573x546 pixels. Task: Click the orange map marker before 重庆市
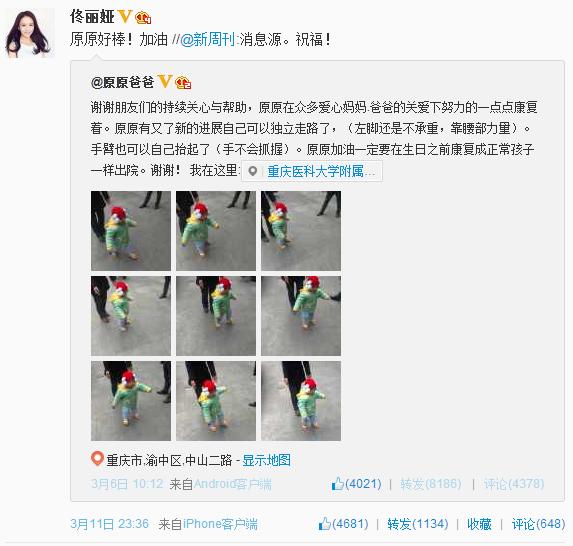(x=97, y=459)
